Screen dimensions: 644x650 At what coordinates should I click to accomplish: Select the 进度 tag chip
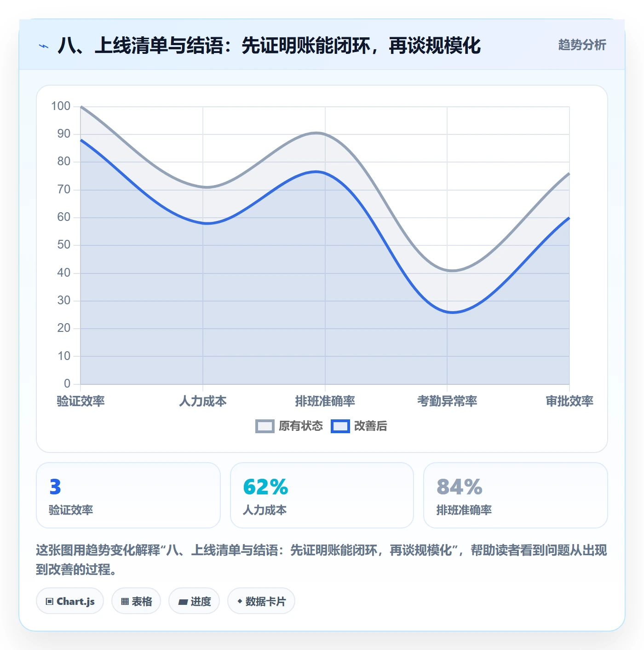194,601
